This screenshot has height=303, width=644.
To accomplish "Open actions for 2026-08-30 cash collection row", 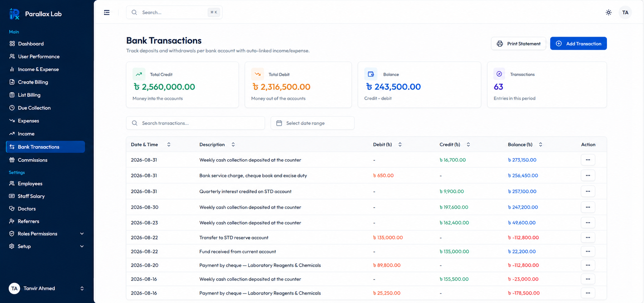I will point(588,207).
